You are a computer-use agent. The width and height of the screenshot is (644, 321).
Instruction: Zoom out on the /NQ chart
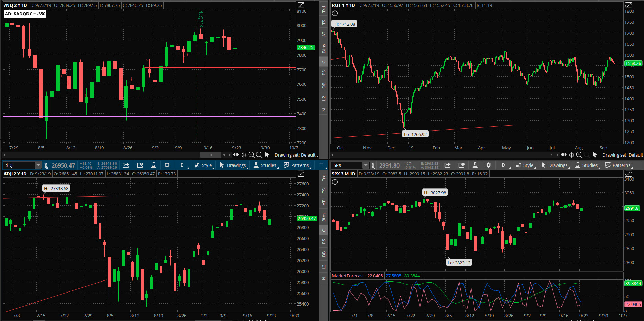[x=259, y=155]
